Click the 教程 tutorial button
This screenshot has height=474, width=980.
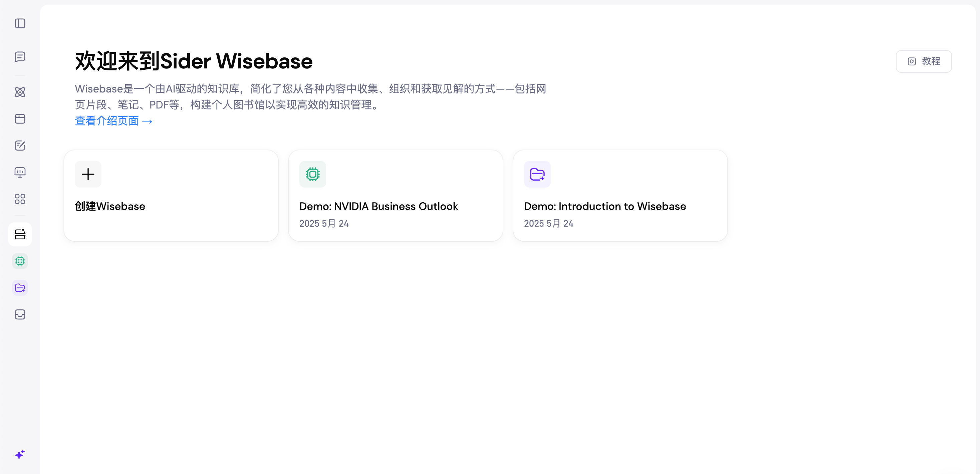[923, 61]
